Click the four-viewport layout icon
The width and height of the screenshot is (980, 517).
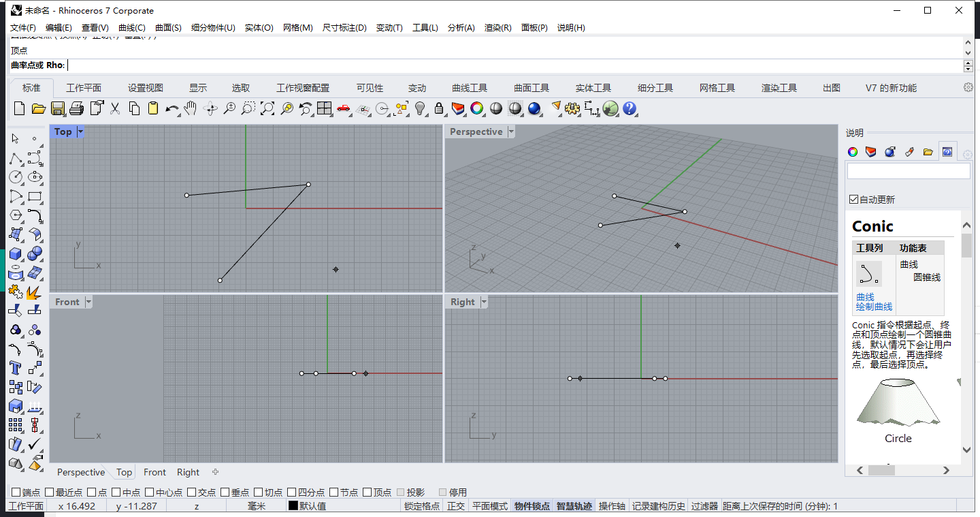(325, 108)
